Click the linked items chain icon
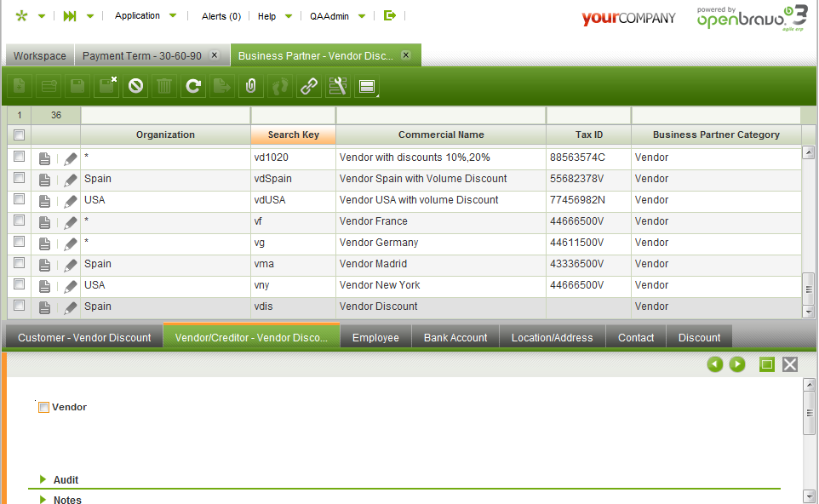The width and height of the screenshot is (819, 504). 308,86
